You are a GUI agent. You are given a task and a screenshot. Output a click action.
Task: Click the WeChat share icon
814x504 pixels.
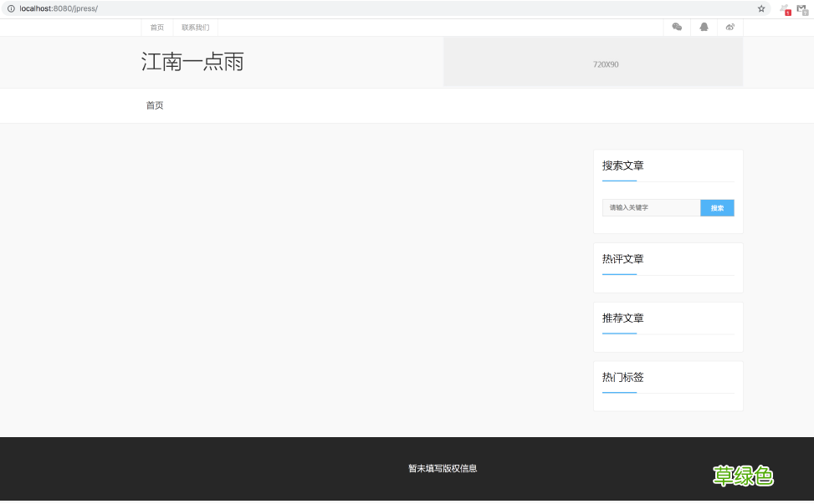(677, 27)
